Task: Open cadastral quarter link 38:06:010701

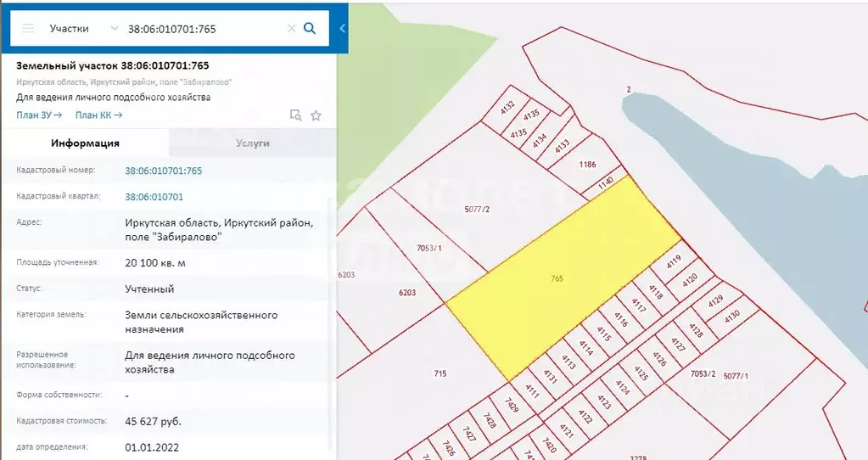Action: [154, 197]
